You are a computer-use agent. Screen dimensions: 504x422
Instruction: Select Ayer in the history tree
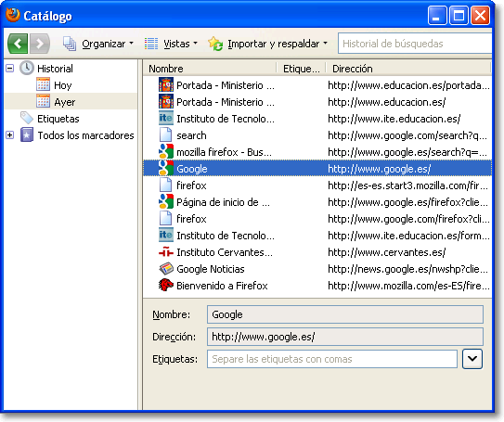(65, 102)
